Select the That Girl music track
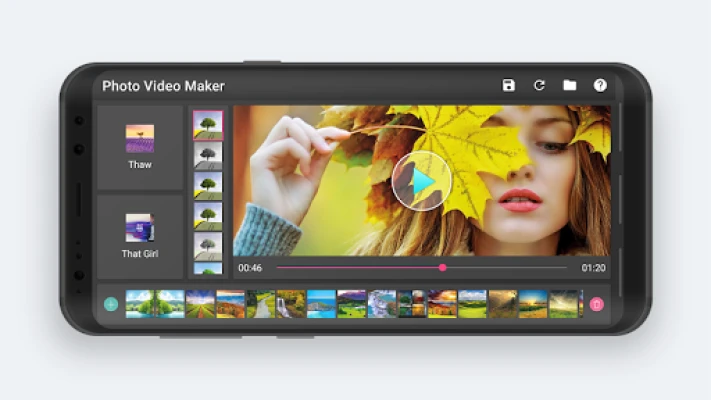The width and height of the screenshot is (711, 400). (x=140, y=236)
